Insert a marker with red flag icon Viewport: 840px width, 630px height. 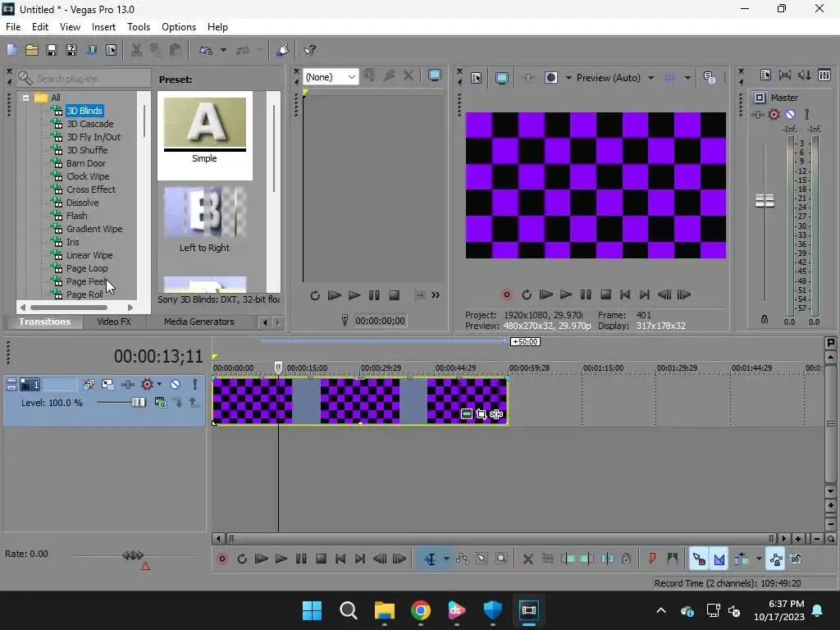tap(652, 559)
